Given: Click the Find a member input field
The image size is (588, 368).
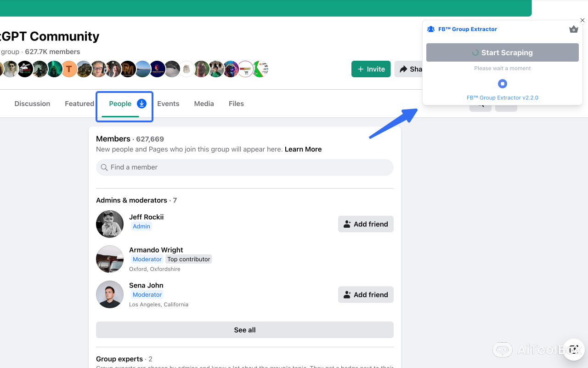Looking at the screenshot, I should [244, 167].
